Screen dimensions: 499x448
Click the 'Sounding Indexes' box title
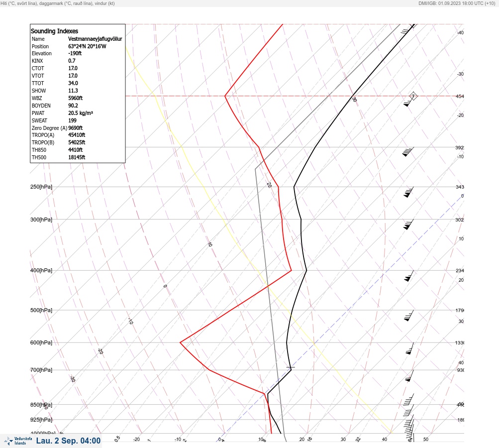54,31
